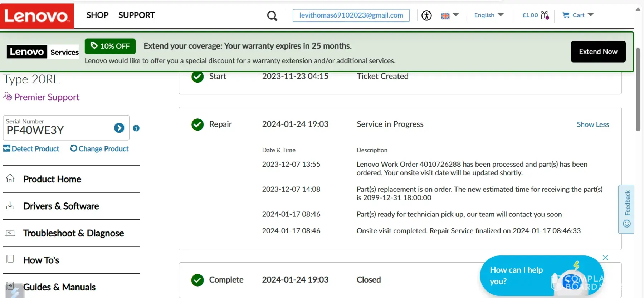Open the Premier Support link
The image size is (644, 298).
[x=47, y=97]
